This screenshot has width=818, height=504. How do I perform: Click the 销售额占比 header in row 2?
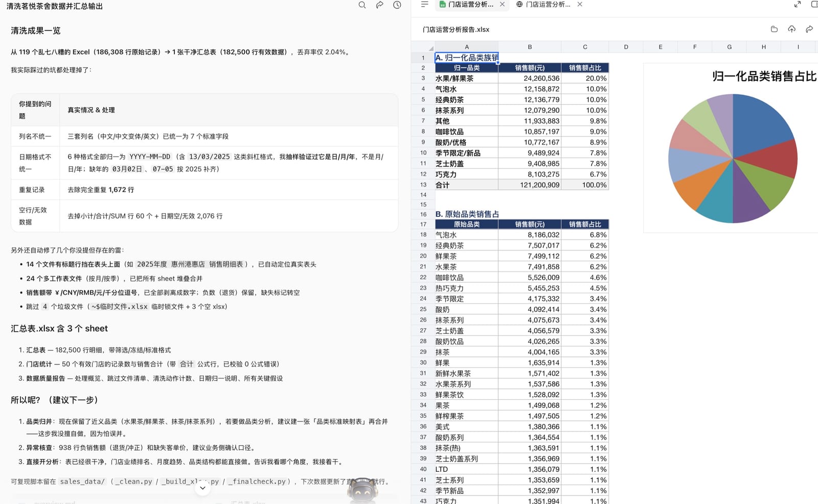(x=585, y=68)
